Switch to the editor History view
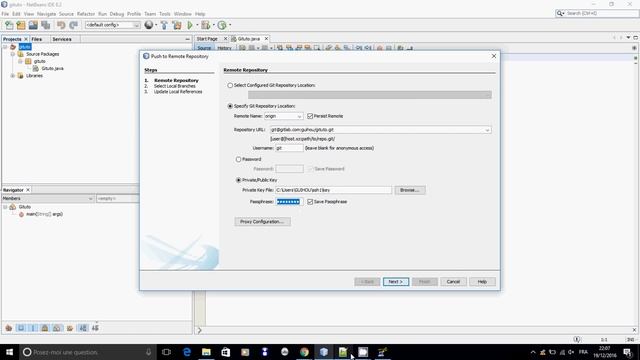The height and width of the screenshot is (360, 640). tap(224, 48)
